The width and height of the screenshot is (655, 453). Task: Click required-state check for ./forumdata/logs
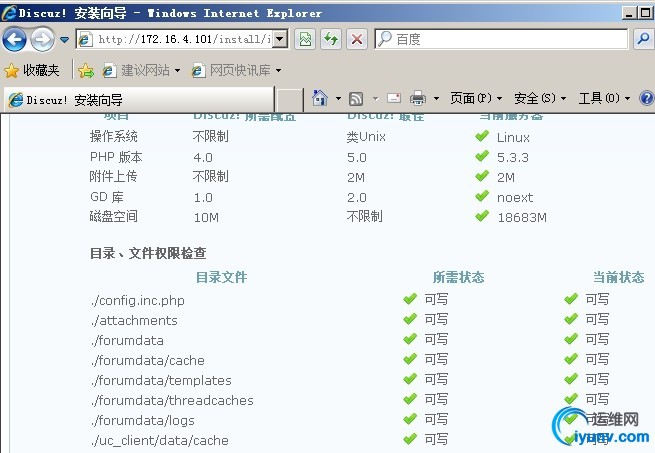410,419
